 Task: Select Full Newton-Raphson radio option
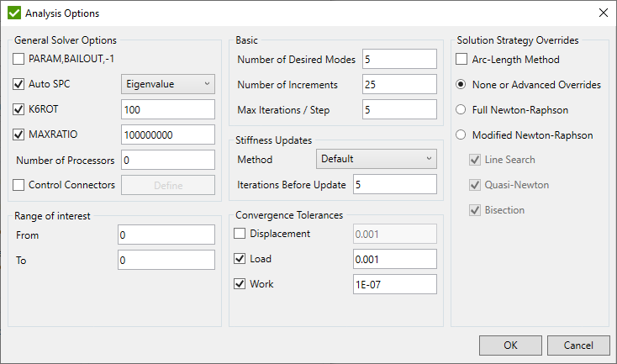(461, 109)
